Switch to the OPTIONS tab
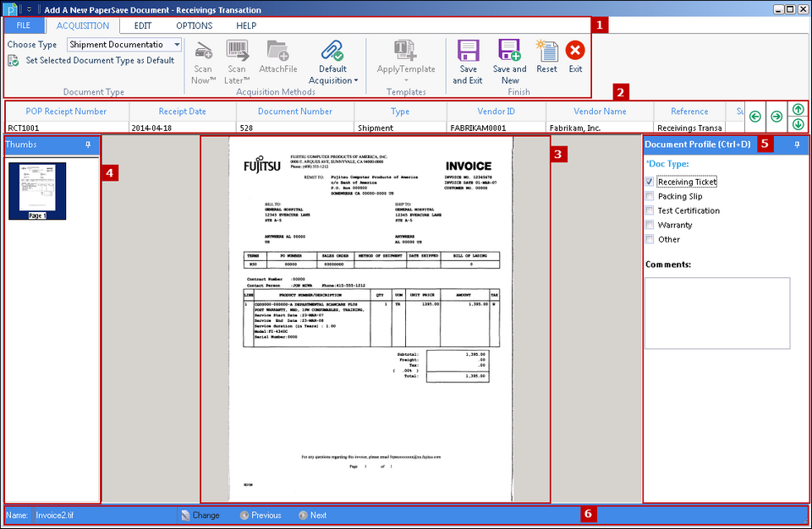The height and width of the screenshot is (529, 812). (195, 25)
